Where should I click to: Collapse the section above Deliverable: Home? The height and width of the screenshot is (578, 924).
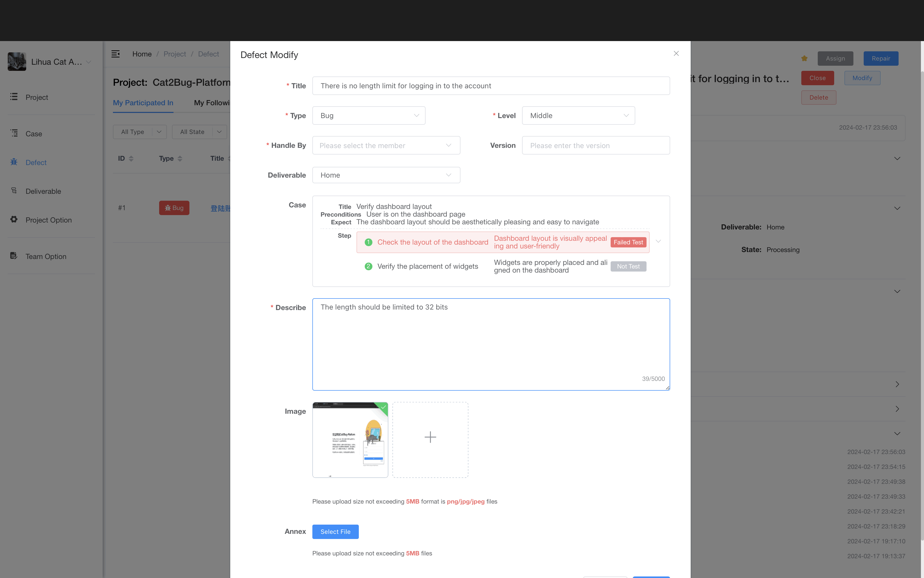(897, 208)
